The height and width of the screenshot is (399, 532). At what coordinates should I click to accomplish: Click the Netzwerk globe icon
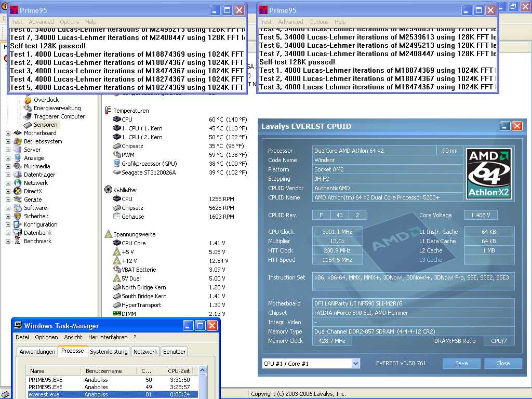point(18,183)
